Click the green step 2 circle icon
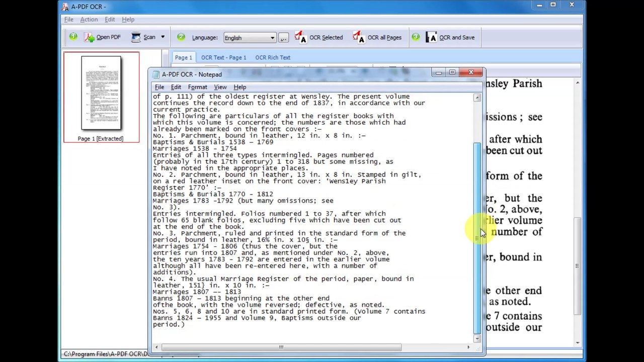Screen dimensions: 644x362 181,37
